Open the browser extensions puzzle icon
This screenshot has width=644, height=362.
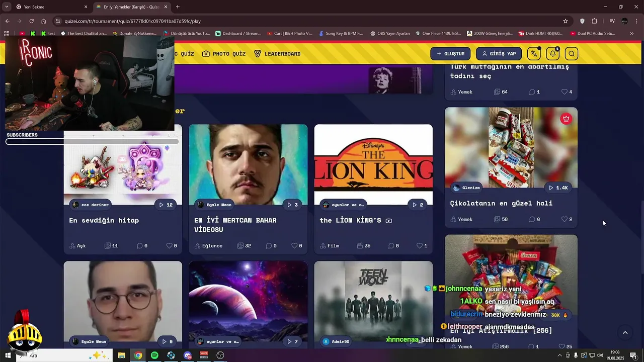click(595, 21)
